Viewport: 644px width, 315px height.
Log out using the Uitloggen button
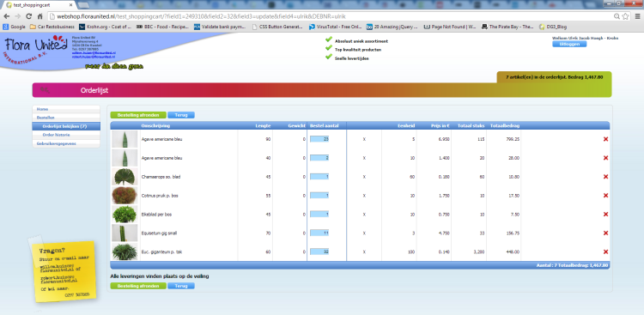569,44
